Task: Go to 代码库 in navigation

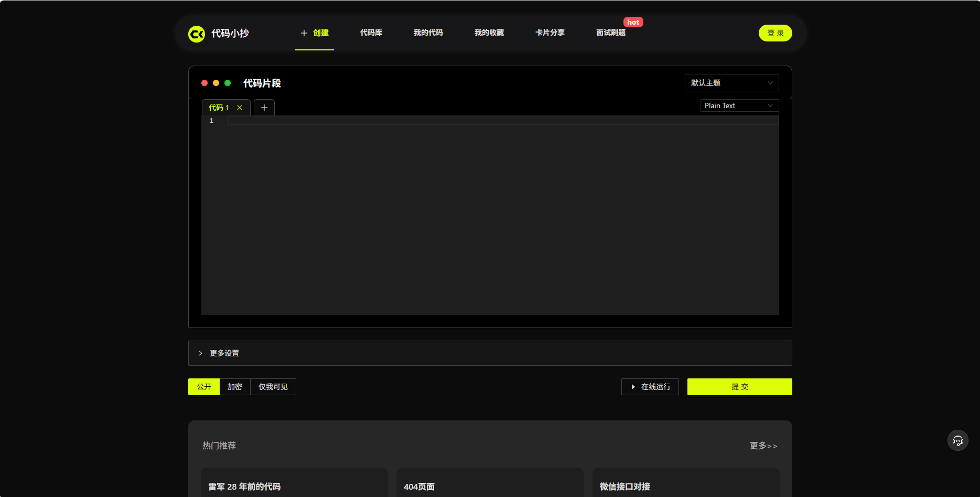Action: tap(371, 33)
